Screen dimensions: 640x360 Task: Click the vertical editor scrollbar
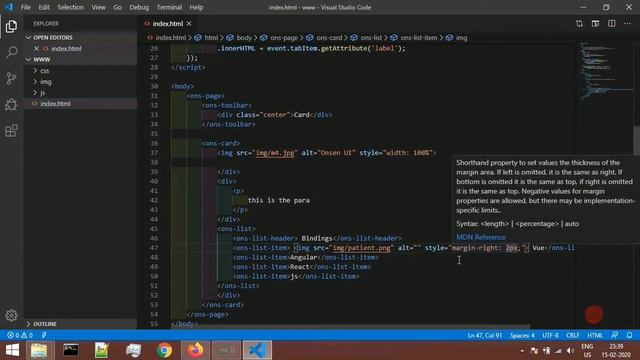[636, 141]
